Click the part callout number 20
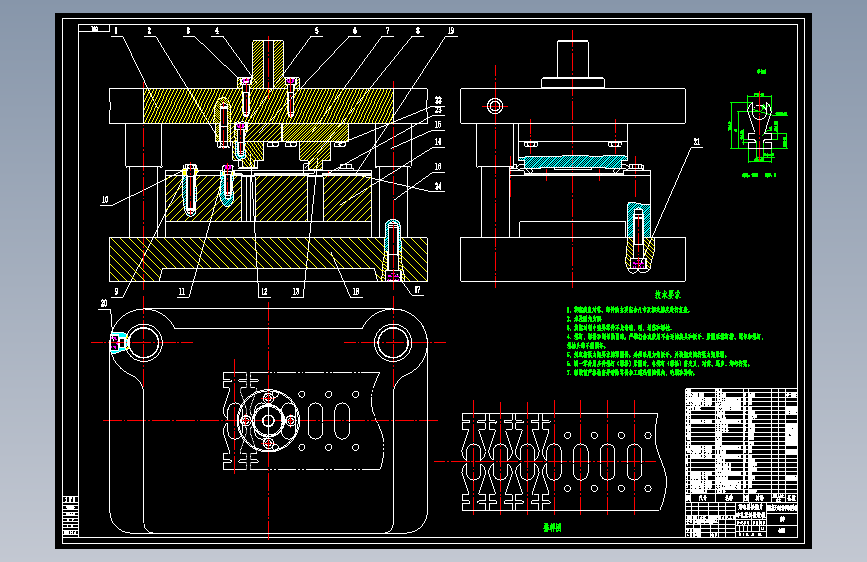Image resolution: width=867 pixels, height=562 pixels. pyautogui.click(x=104, y=304)
